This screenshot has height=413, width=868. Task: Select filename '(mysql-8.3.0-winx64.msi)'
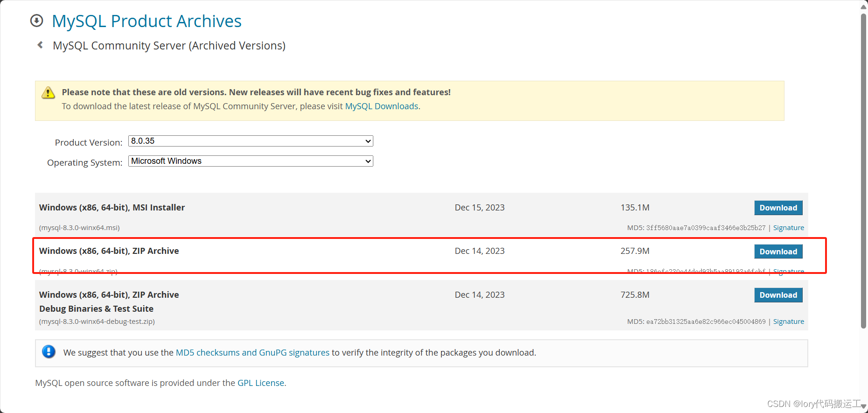(x=79, y=228)
